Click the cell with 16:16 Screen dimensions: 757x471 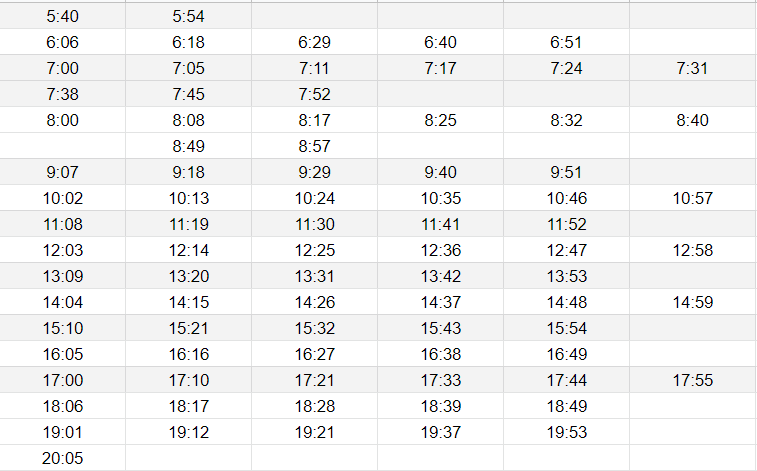[188, 355]
